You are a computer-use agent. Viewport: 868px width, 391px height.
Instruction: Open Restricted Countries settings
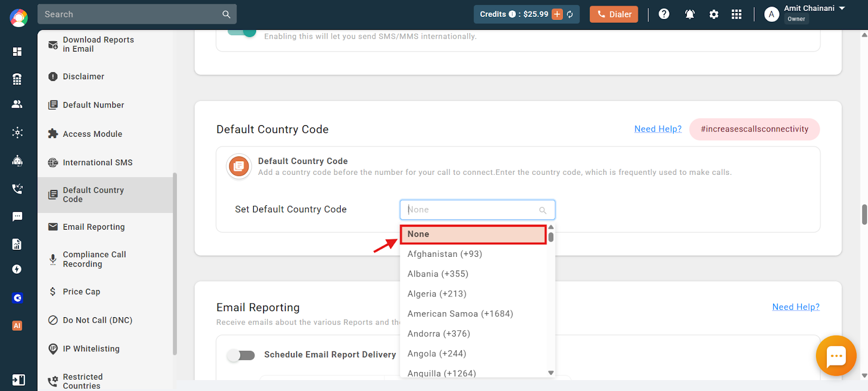[x=105, y=381]
